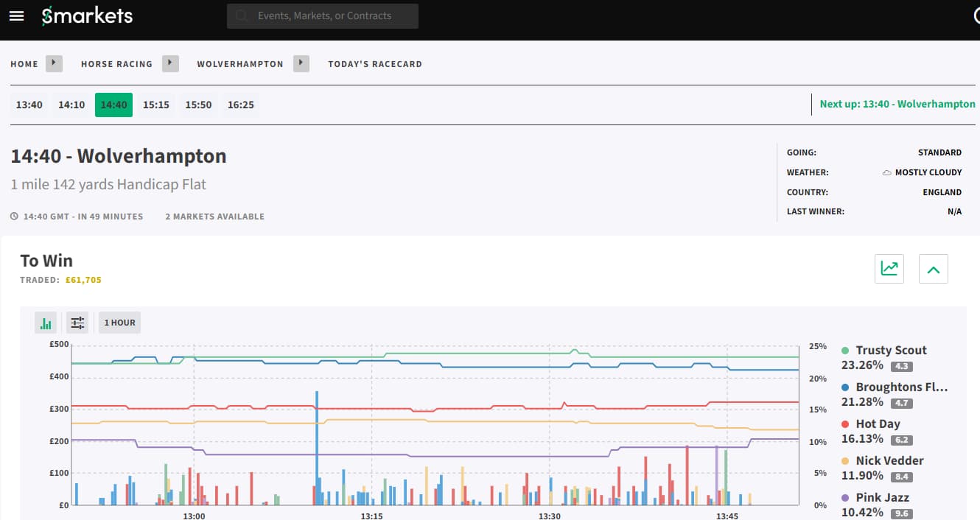This screenshot has height=520, width=980.
Task: Click the Smarkets logo
Action: click(x=87, y=15)
